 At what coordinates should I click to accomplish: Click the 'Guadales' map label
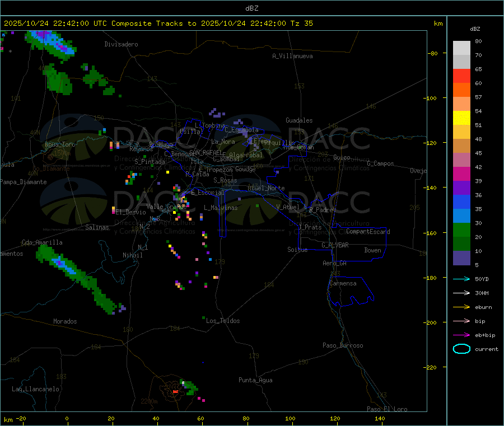(x=299, y=120)
